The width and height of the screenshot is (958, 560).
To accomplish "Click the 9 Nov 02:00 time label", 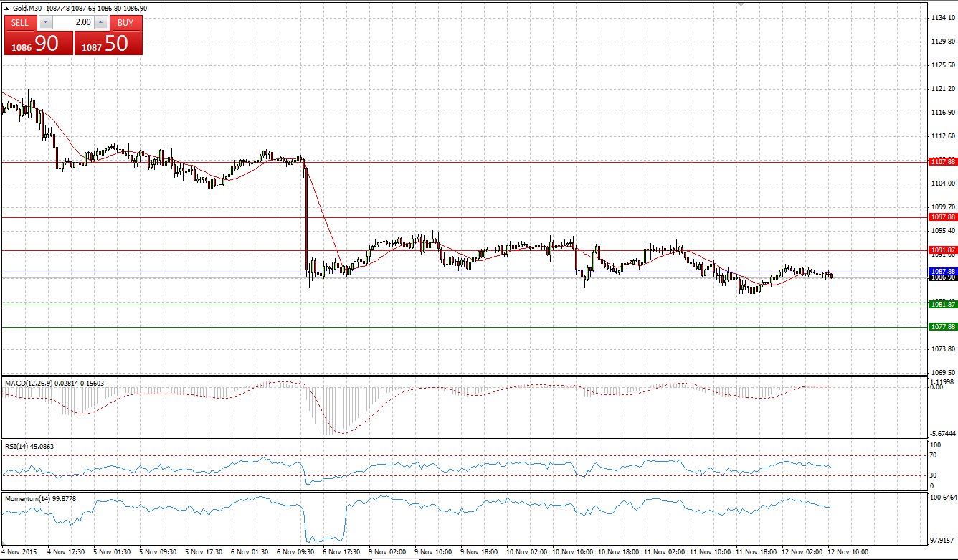I will [388, 552].
